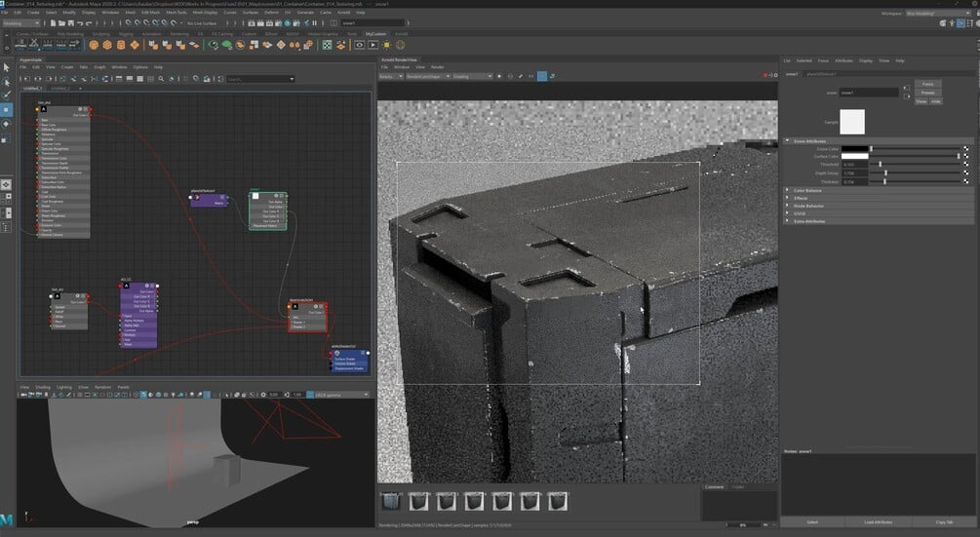Select the first render snapshot thumbnail
The width and height of the screenshot is (980, 537).
coord(390,500)
